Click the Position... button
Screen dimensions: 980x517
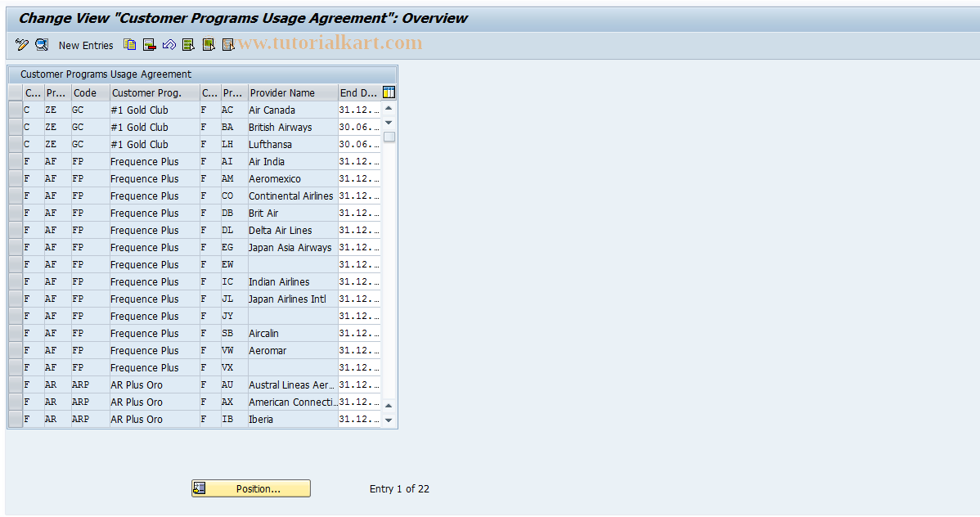[250, 489]
